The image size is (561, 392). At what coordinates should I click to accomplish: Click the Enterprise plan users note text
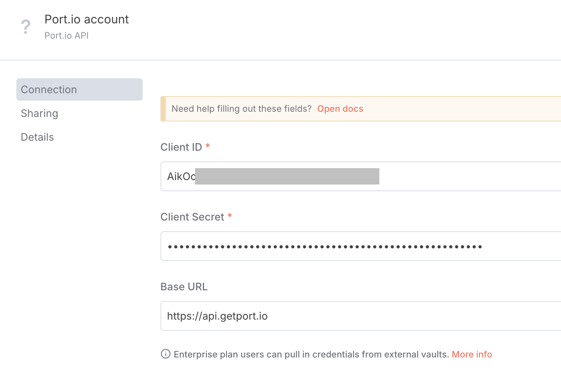[311, 355]
